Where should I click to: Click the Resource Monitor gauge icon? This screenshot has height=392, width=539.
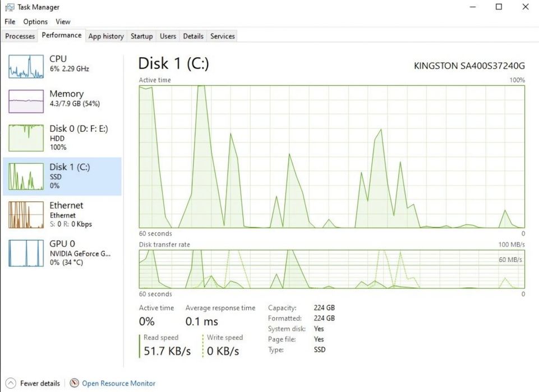coord(74,382)
